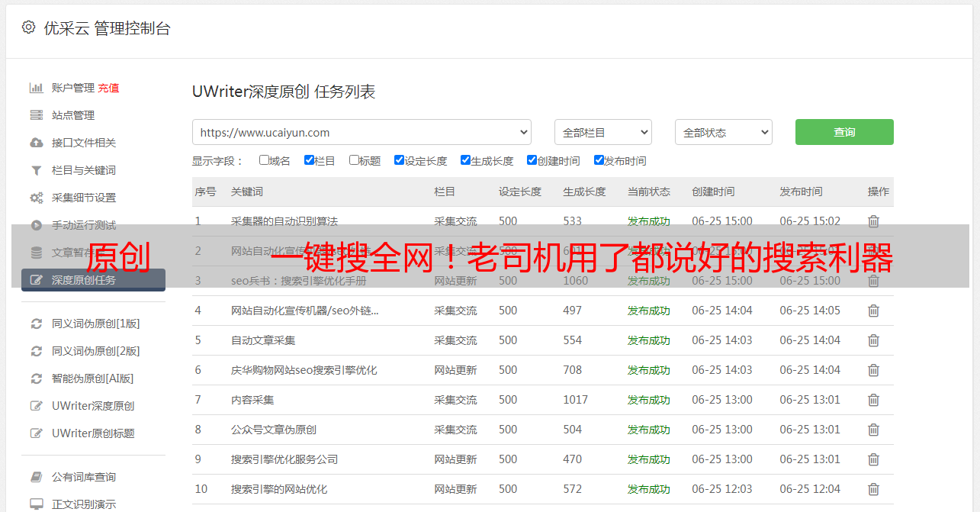Click the 栏目与关键词 filter icon
The height and width of the screenshot is (512, 980).
[x=36, y=170]
